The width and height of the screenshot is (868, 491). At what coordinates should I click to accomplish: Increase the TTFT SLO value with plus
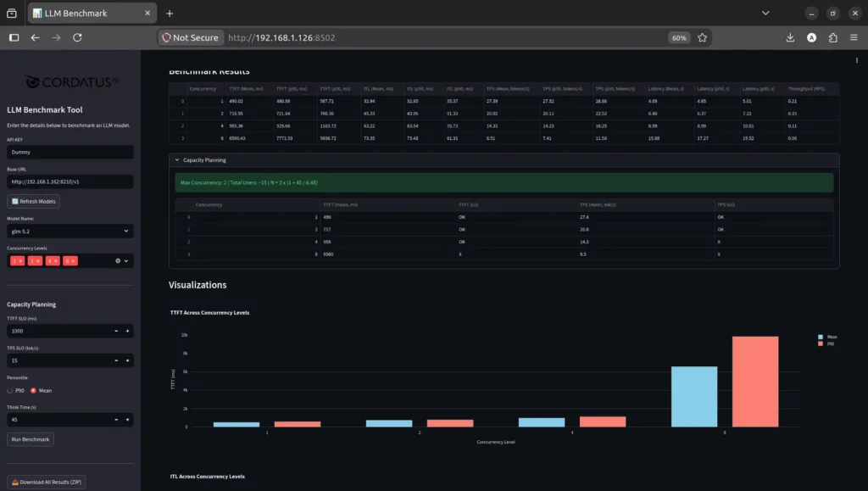[127, 331]
